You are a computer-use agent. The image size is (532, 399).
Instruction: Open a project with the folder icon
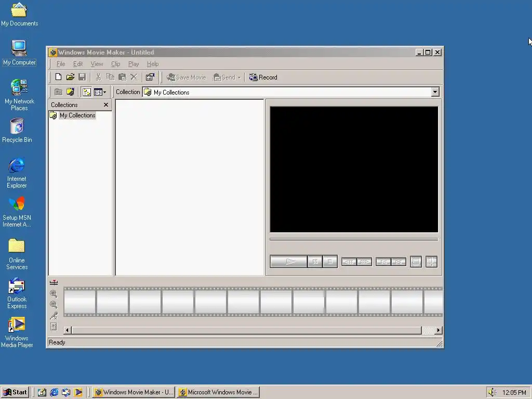pos(70,77)
